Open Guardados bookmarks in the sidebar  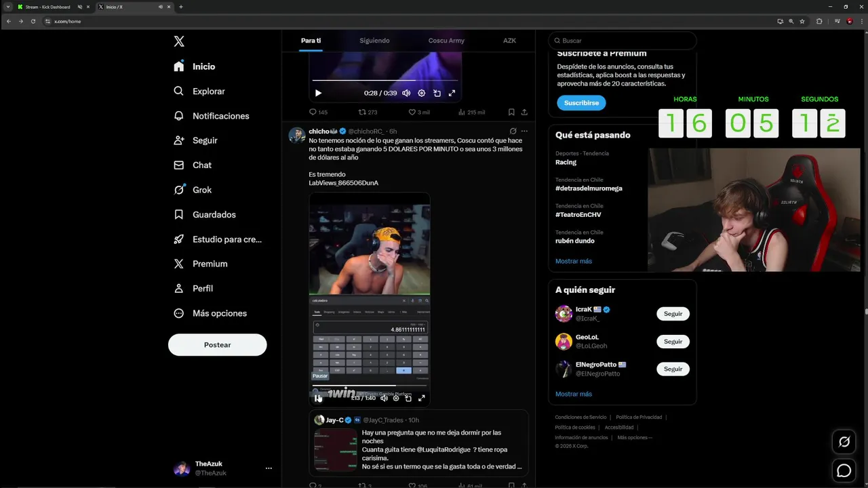tap(205, 214)
